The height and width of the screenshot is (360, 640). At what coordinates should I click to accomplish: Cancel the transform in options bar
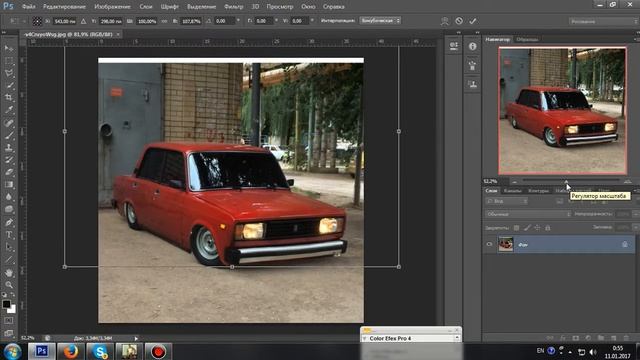click(459, 21)
